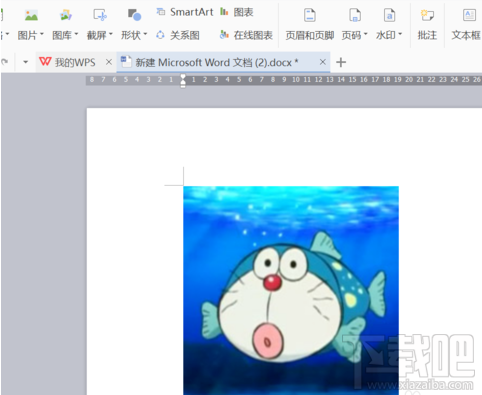Viewport: 482px width, 395px height.
Task: Click the Gallery (图库) icon
Action: coord(65,15)
